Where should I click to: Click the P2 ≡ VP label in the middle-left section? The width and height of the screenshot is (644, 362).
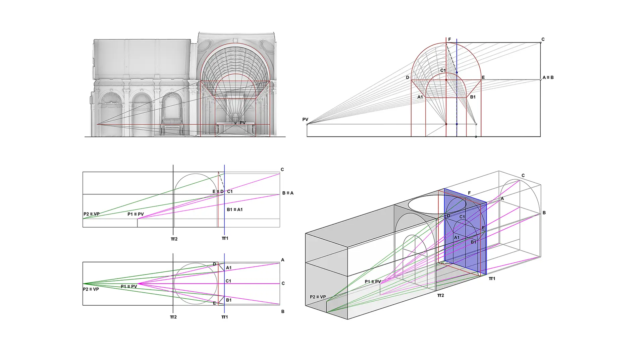pyautogui.click(x=91, y=214)
